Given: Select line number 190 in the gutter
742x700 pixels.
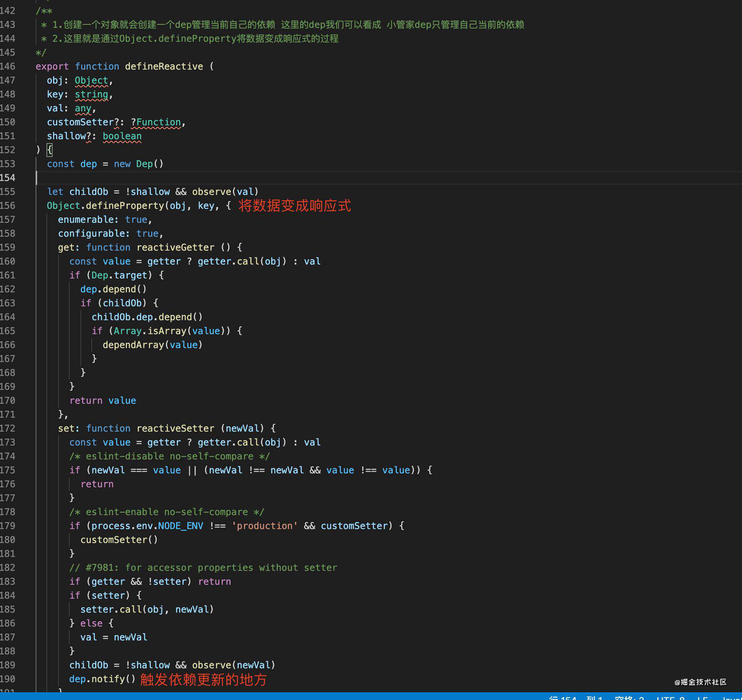Looking at the screenshot, I should click(8, 679).
